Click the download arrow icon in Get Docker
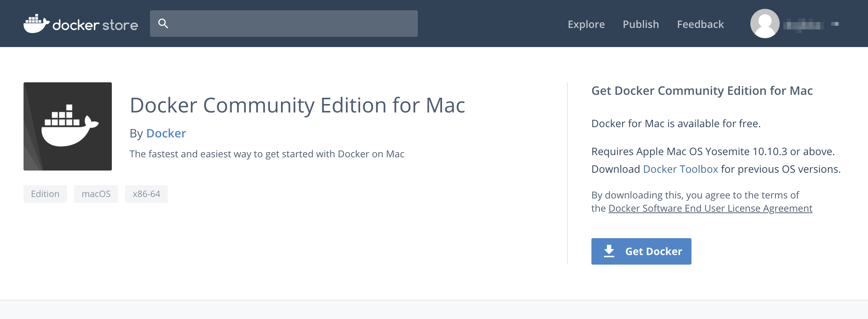Viewport: 868px width, 319px height. 609,251
